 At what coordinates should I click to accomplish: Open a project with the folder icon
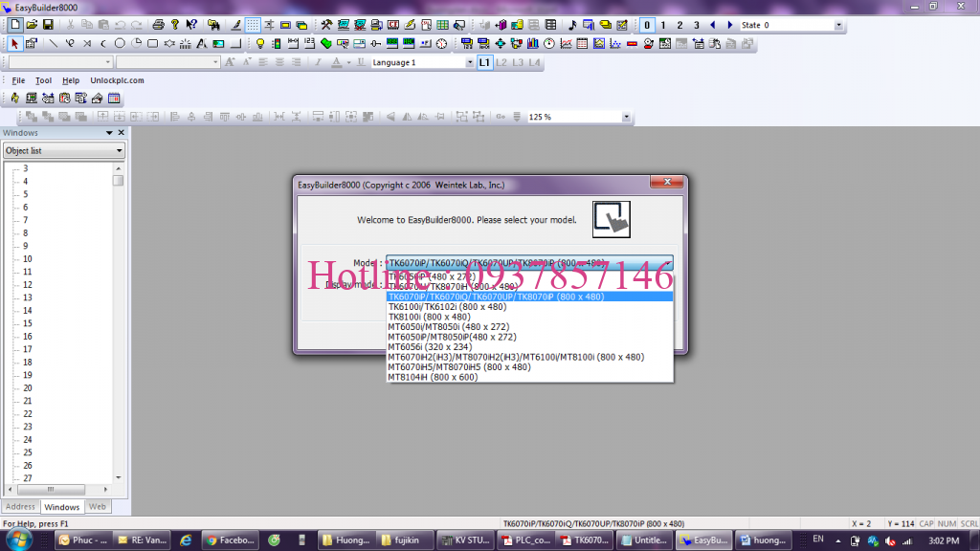(32, 25)
